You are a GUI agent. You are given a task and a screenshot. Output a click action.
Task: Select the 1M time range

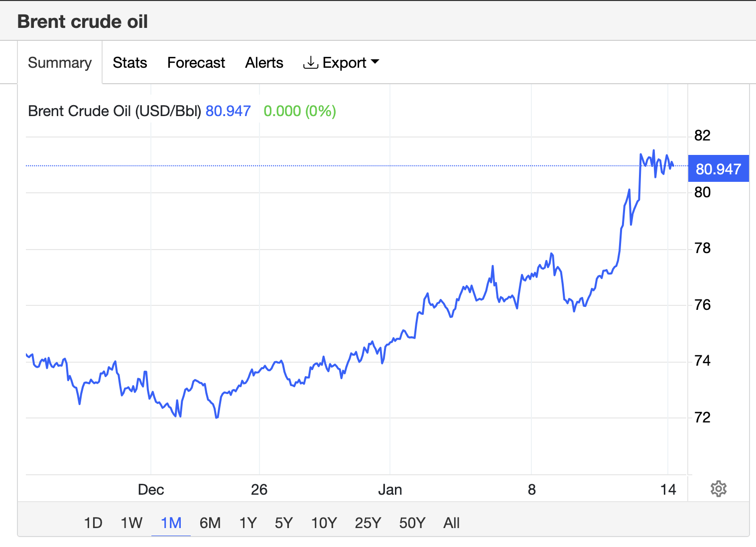click(171, 523)
